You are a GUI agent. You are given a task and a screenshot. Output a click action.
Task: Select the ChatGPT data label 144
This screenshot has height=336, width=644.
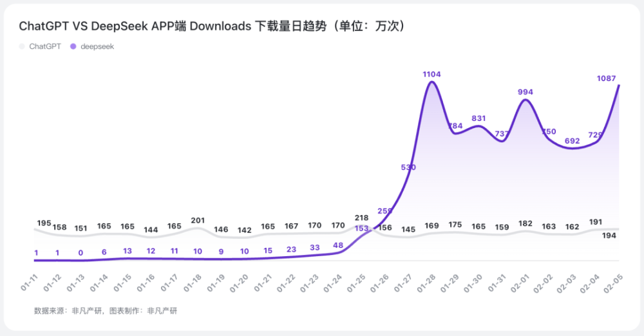tap(151, 230)
